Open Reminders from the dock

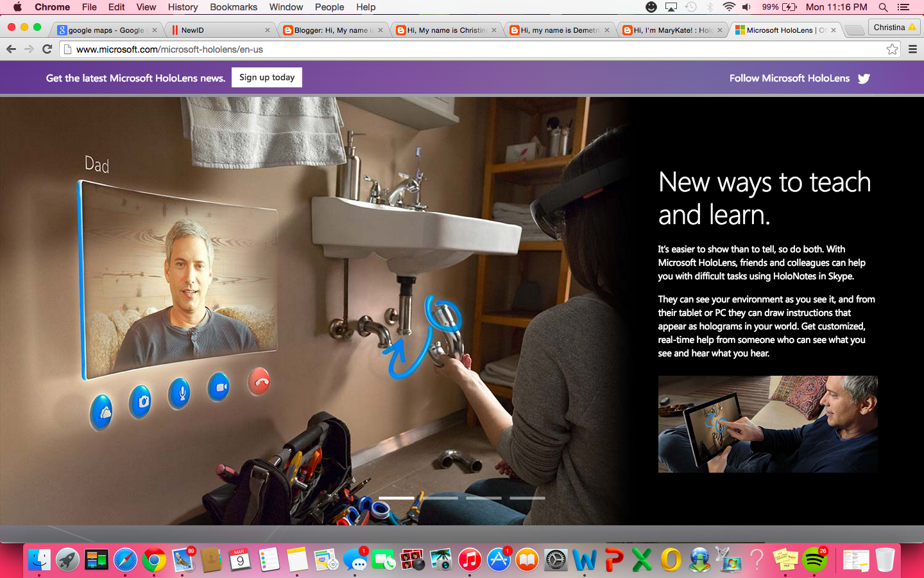pyautogui.click(x=269, y=560)
